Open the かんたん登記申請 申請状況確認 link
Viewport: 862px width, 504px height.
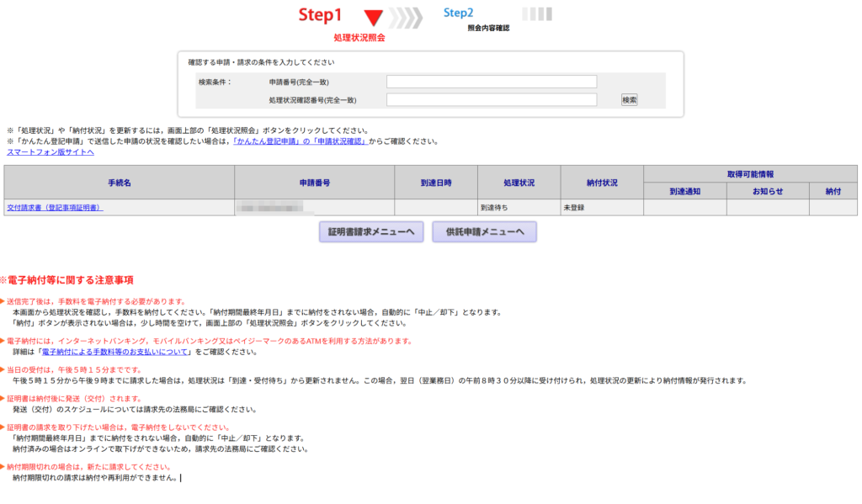(x=300, y=141)
